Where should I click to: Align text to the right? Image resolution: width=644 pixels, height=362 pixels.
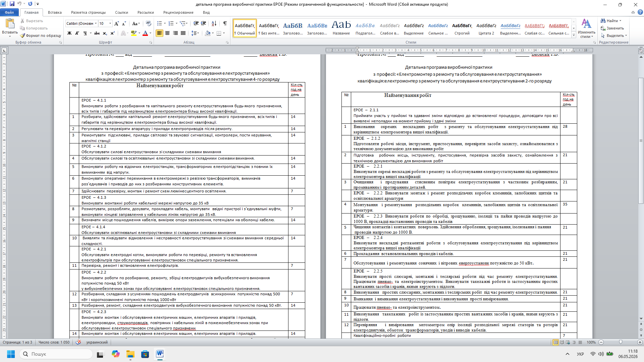click(x=175, y=33)
